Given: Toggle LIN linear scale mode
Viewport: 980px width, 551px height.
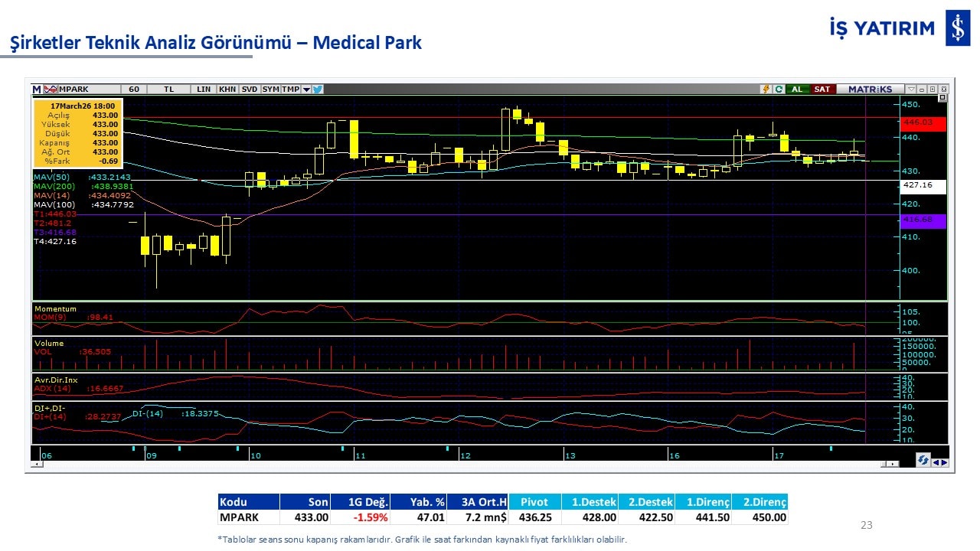Looking at the screenshot, I should 204,90.
